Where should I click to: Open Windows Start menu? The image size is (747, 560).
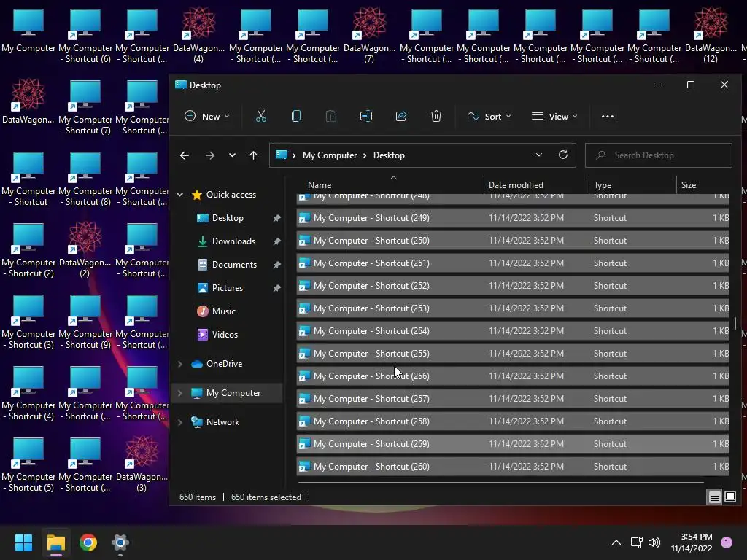[x=23, y=542]
